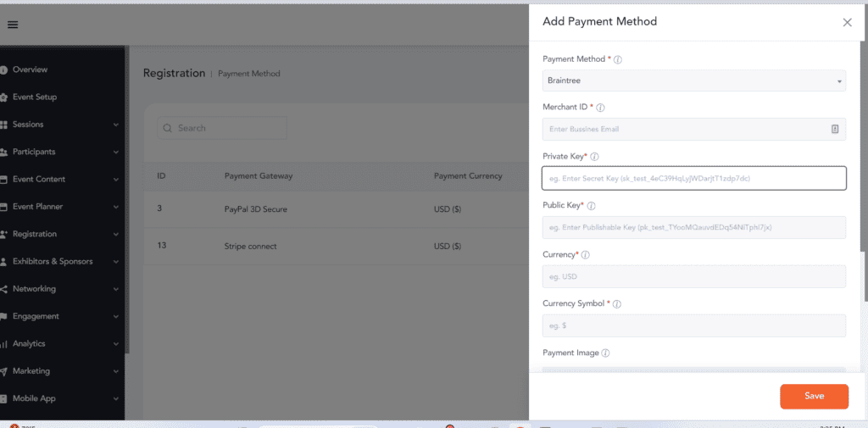
Task: Click the search magnifier icon
Action: (168, 129)
